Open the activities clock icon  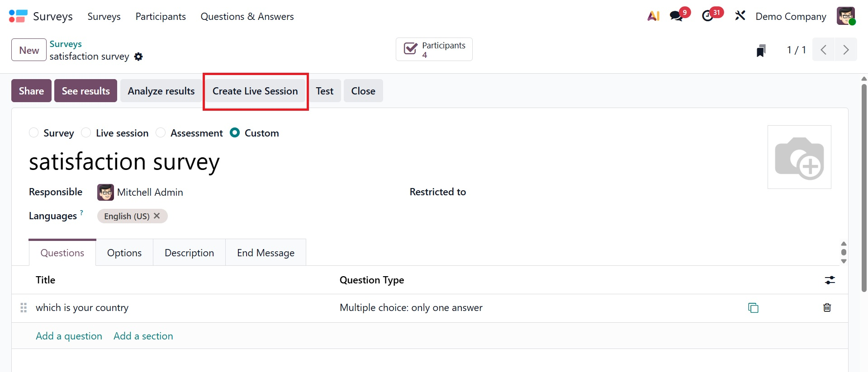click(707, 16)
